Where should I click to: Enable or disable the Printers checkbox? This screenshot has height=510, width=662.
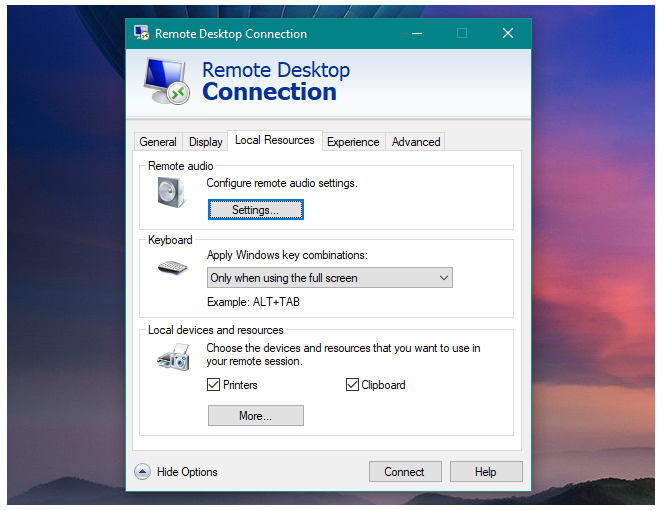click(213, 385)
